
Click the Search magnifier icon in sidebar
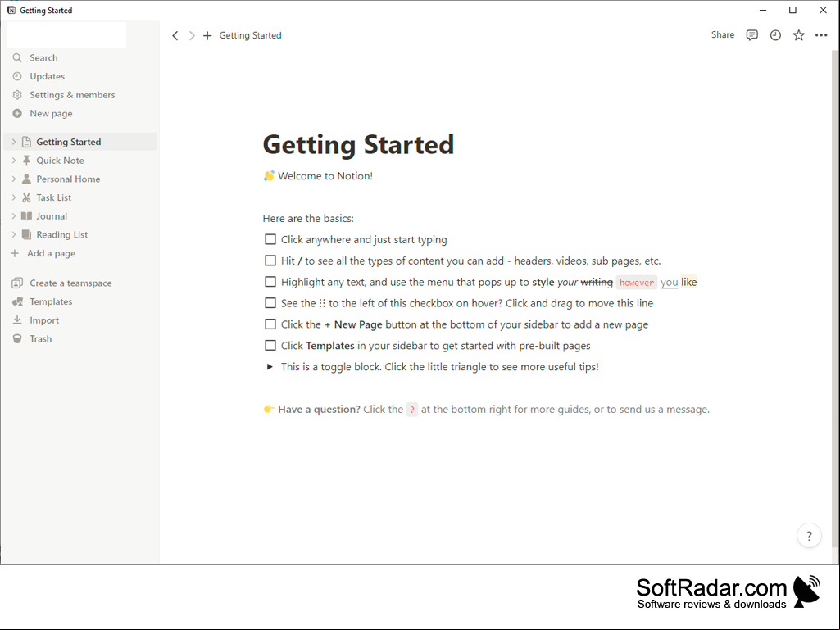click(x=17, y=58)
